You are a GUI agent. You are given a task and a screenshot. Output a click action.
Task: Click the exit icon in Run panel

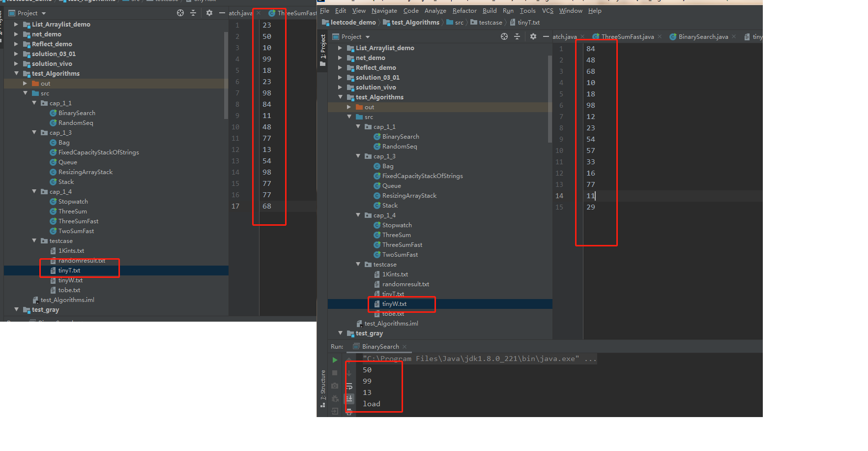coord(335,411)
